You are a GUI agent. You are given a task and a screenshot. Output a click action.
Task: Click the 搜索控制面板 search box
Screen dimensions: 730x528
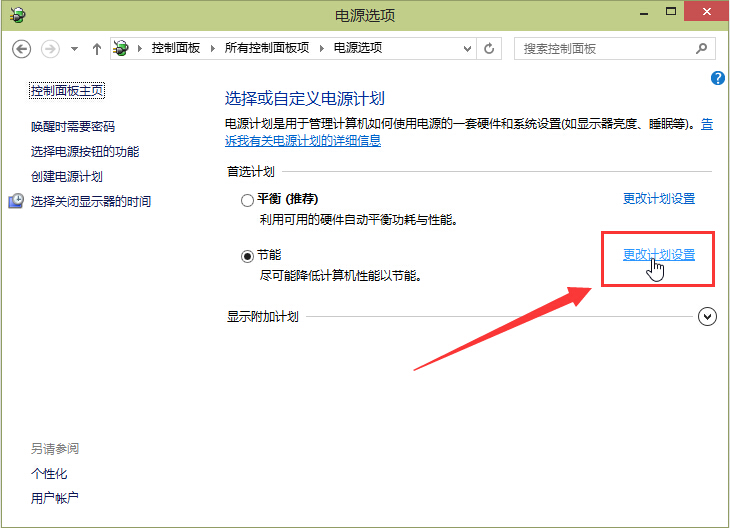[604, 48]
